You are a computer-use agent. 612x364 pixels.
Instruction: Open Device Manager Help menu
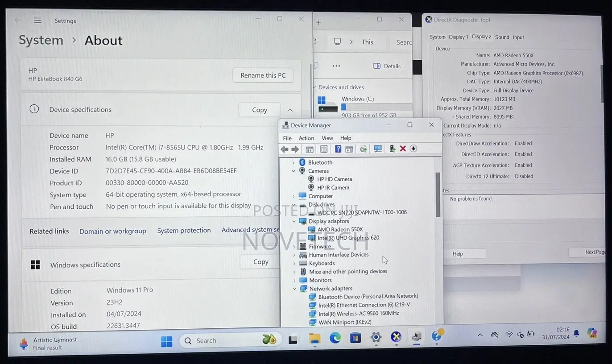(x=346, y=138)
